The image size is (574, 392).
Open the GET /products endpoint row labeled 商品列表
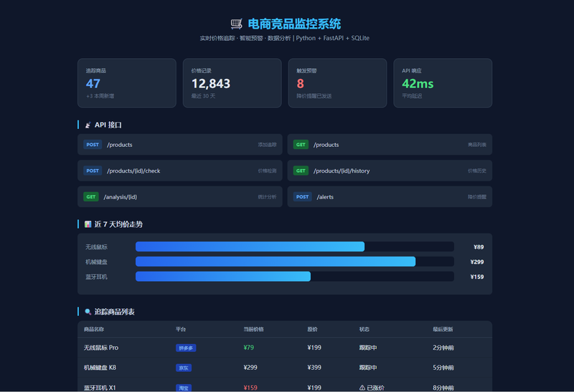pos(390,145)
